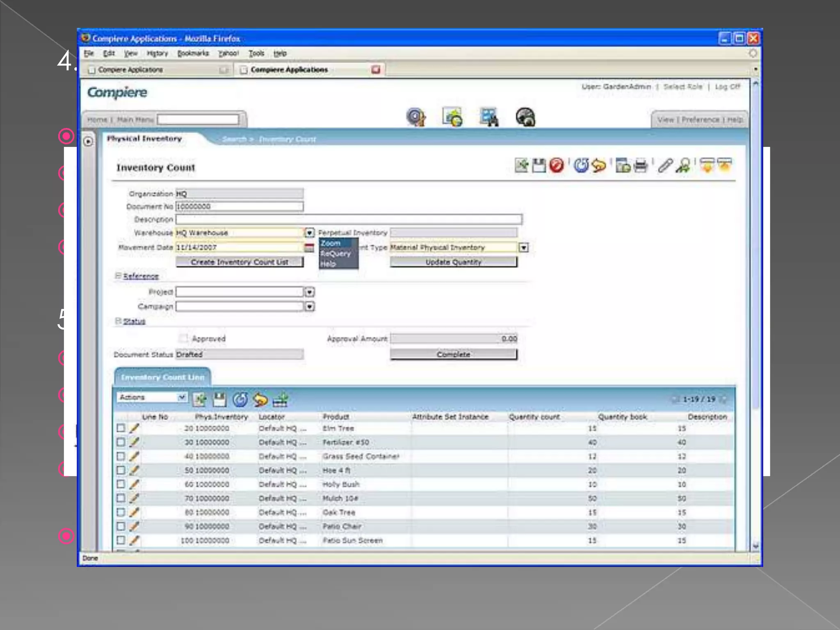Click the pencil edit icon for Patio Chair row

click(134, 526)
